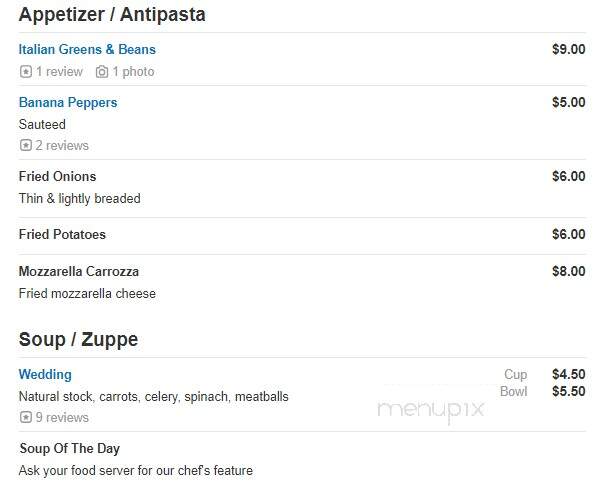Open the Italian Greens & Beans link

click(87, 49)
